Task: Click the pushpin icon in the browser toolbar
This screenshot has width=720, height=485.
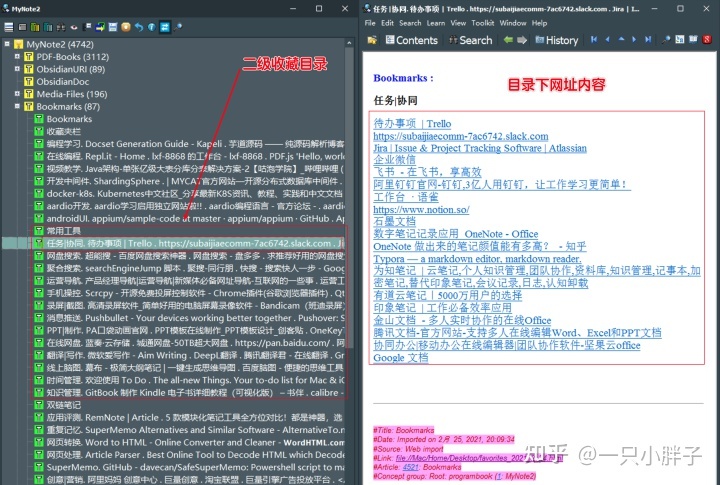Action: (x=666, y=40)
